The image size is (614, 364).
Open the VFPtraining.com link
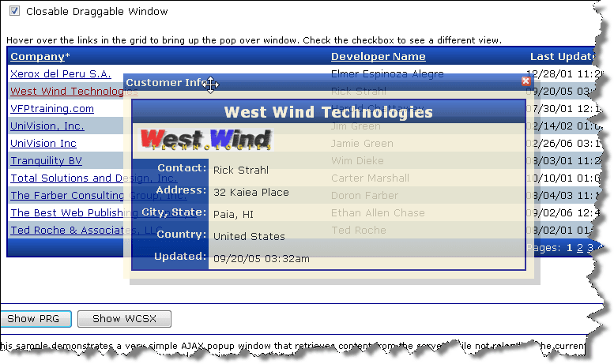(52, 108)
